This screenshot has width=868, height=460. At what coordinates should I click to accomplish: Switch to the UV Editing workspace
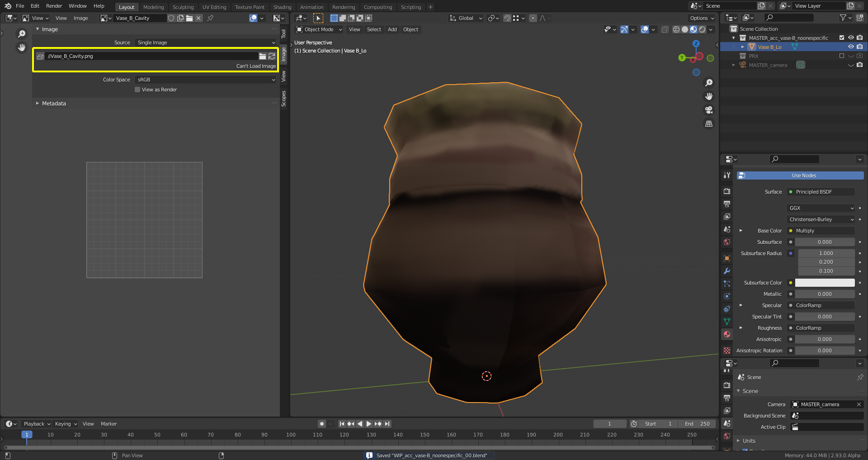click(x=214, y=7)
